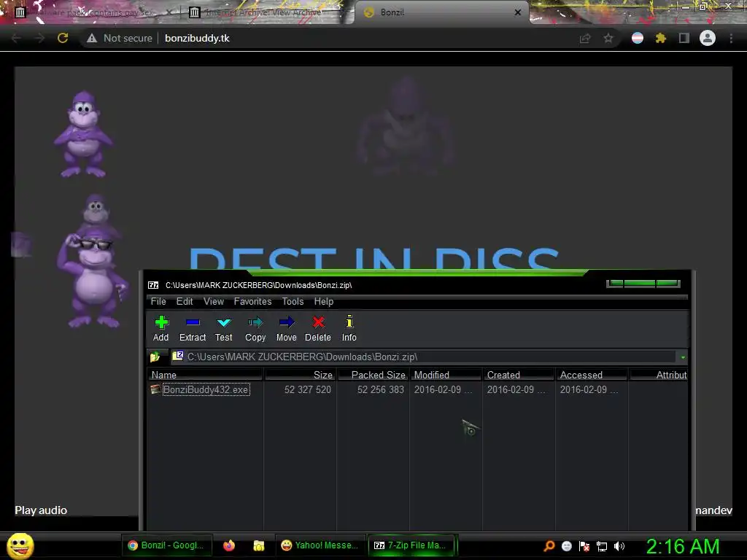Open the Edit menu
This screenshot has height=560, width=747.
[185, 301]
